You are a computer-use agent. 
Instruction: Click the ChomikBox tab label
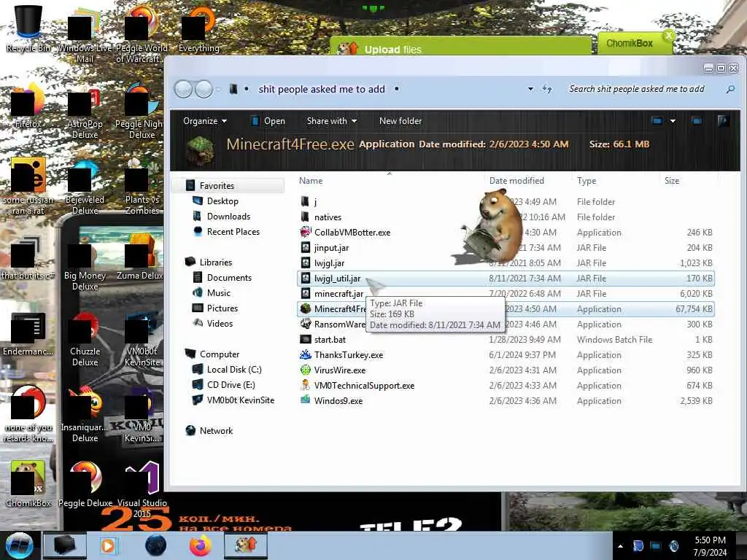coord(630,43)
